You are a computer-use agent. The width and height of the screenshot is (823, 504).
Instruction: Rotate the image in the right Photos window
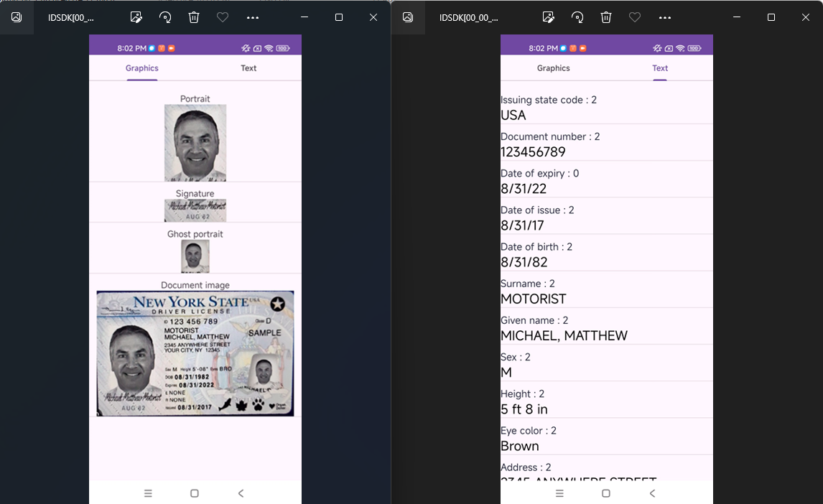point(577,17)
